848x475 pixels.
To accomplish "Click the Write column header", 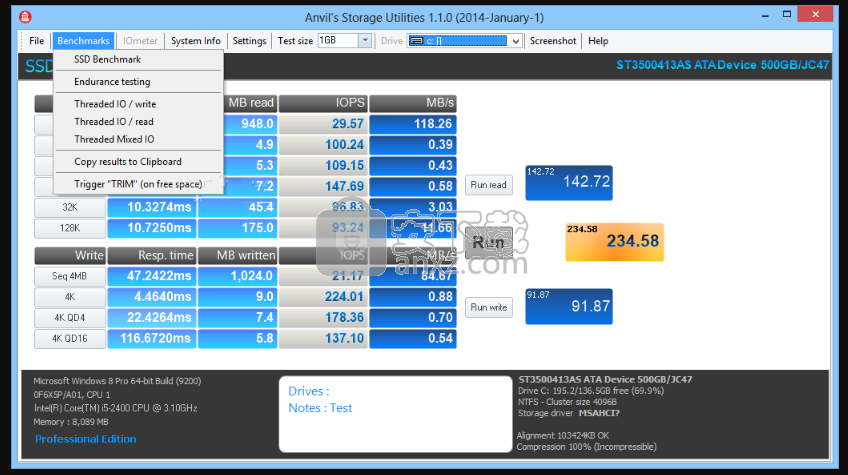I will click(70, 255).
